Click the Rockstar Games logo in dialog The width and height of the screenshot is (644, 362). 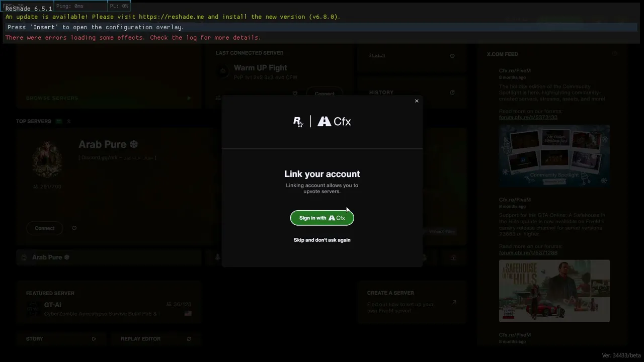pos(298,122)
